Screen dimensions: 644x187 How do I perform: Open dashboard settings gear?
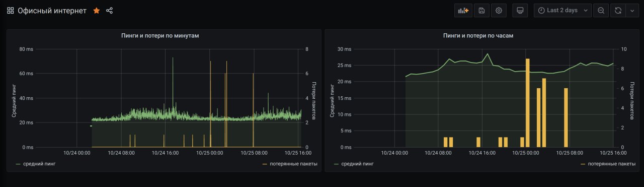[x=499, y=11]
